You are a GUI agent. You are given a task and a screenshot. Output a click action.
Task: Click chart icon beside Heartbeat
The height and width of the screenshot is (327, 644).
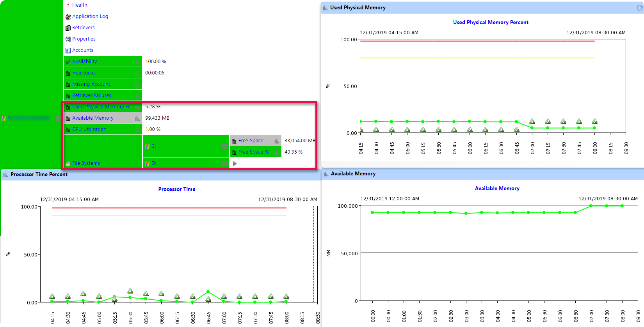[137, 73]
